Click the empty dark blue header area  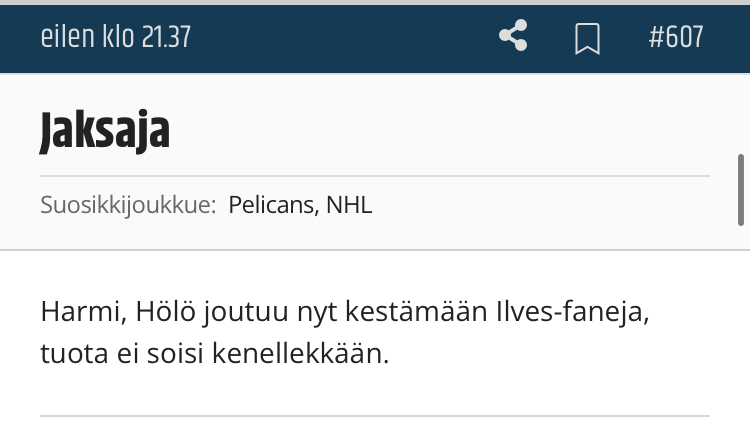[344, 38]
